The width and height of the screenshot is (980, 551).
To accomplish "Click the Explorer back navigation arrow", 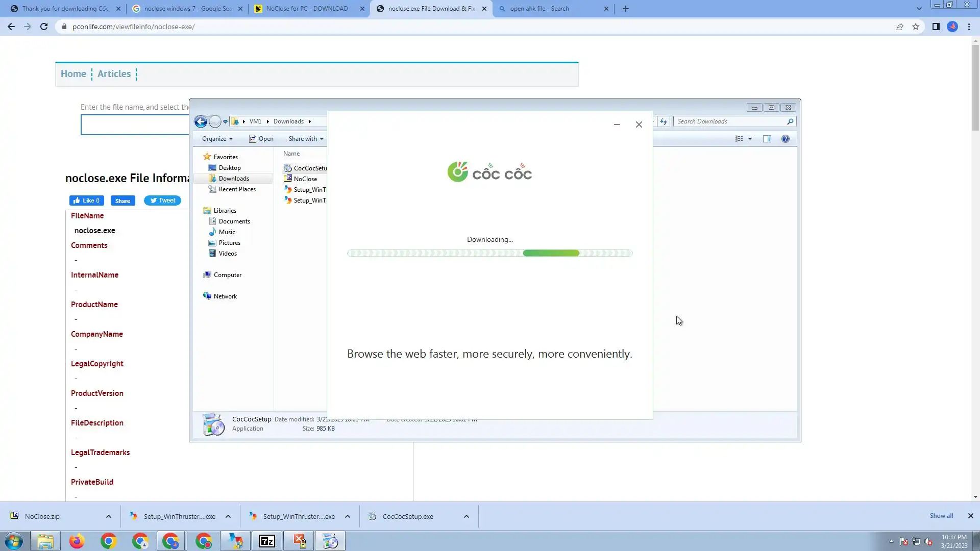I will click(x=201, y=121).
